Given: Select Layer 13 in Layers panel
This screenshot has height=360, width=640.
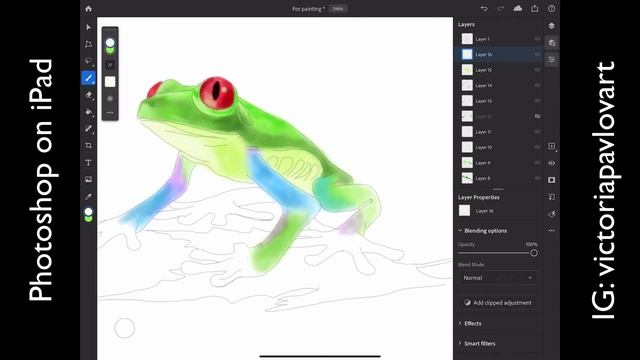Looking at the screenshot, I should (498, 101).
